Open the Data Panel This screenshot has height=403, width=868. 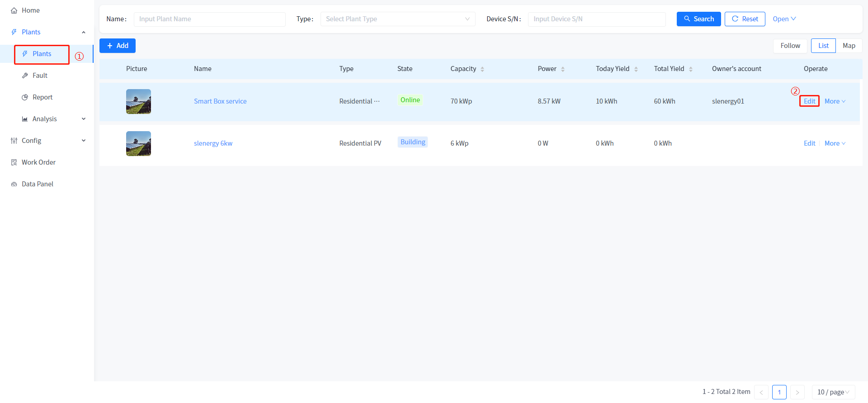(x=38, y=184)
